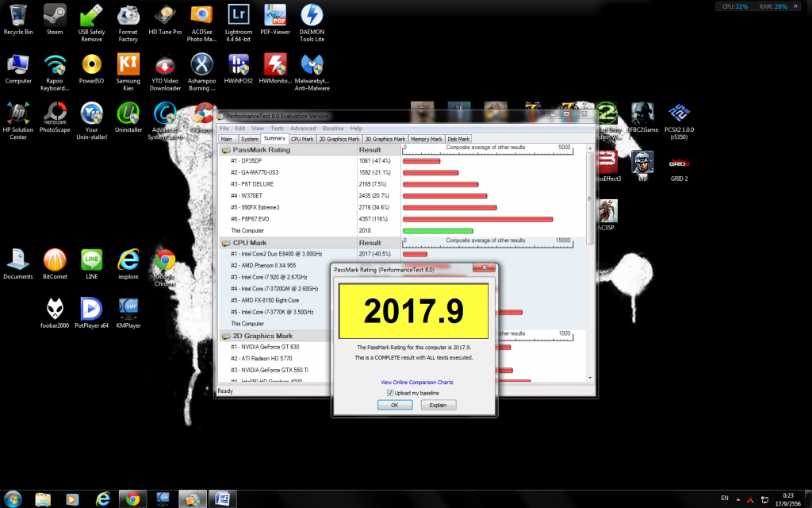Launch the PCSX2 1.0.0 emulator shortcut
Viewport: 812px width, 508px height.
pyautogui.click(x=679, y=121)
